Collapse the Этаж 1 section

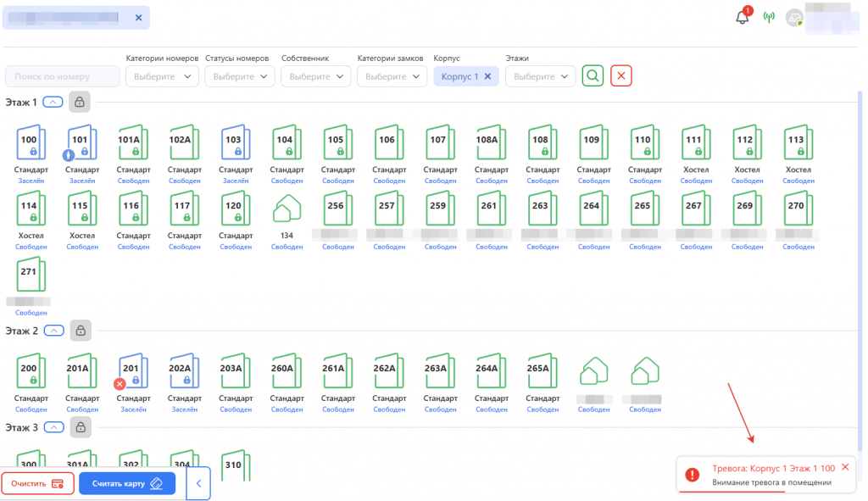53,102
